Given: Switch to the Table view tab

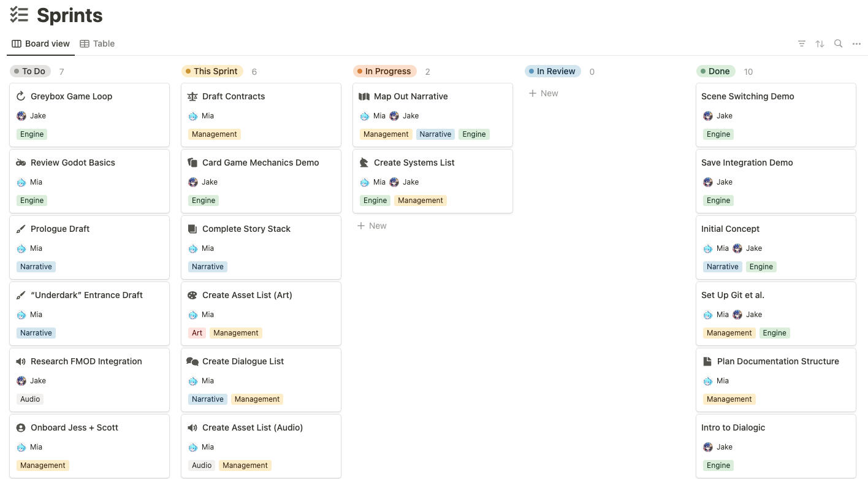Looking at the screenshot, I should [x=97, y=44].
